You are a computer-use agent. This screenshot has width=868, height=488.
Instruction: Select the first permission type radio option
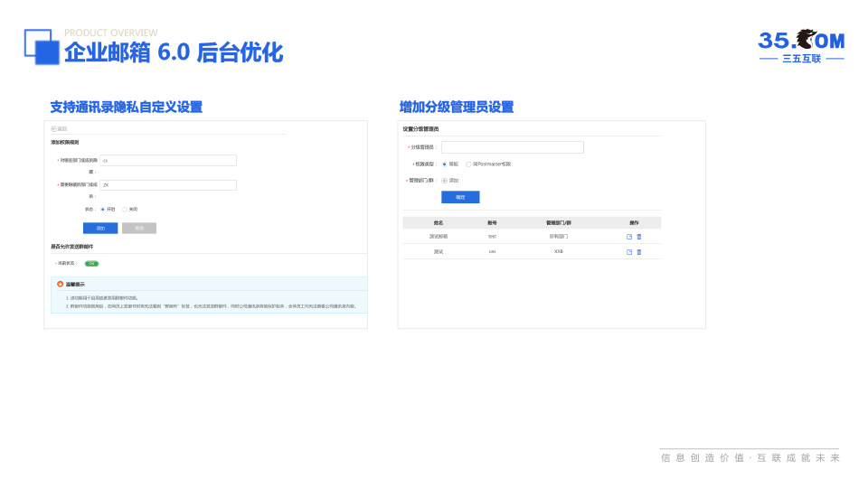[x=444, y=164]
